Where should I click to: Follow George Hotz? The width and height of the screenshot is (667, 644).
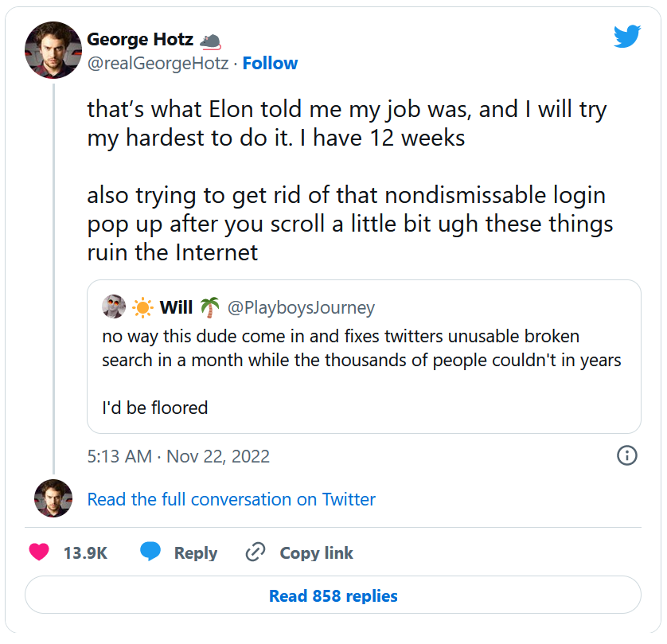[270, 64]
